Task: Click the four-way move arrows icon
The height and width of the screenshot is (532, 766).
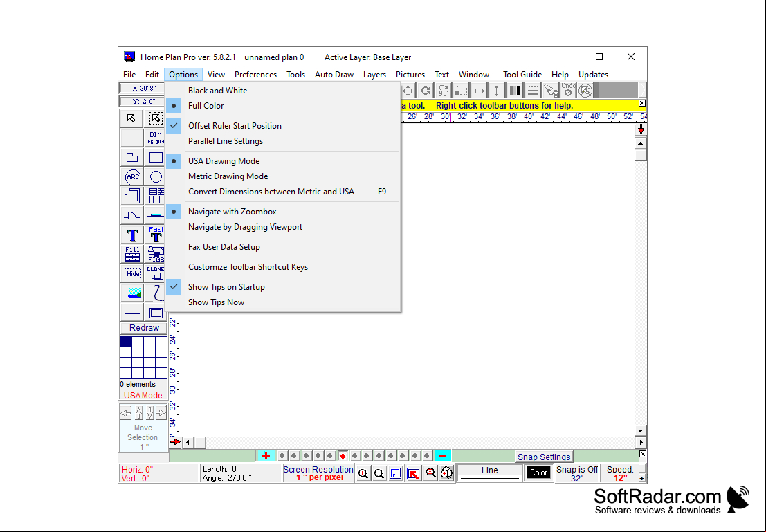Action: [408, 91]
